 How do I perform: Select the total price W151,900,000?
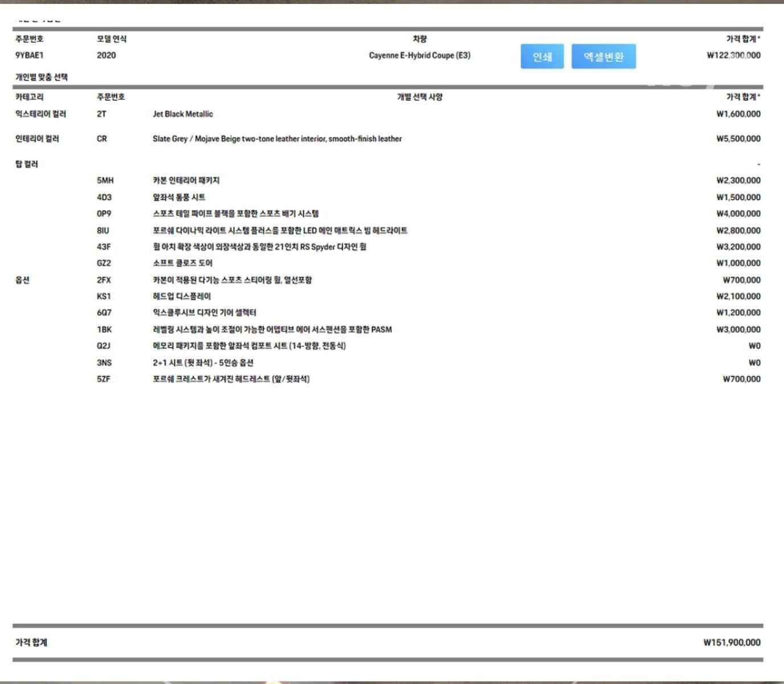[732, 642]
